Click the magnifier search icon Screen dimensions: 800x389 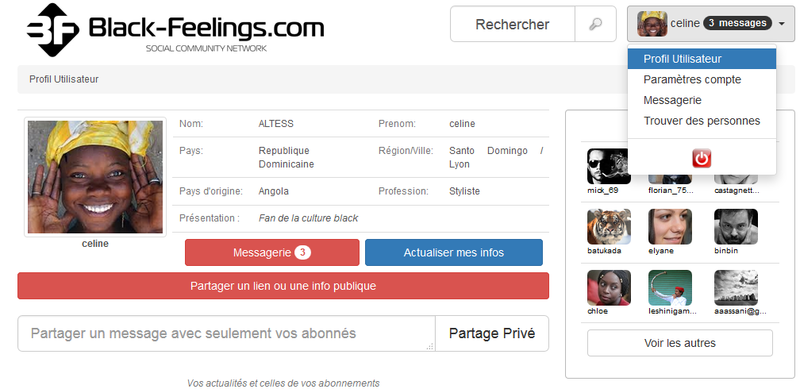click(x=595, y=24)
